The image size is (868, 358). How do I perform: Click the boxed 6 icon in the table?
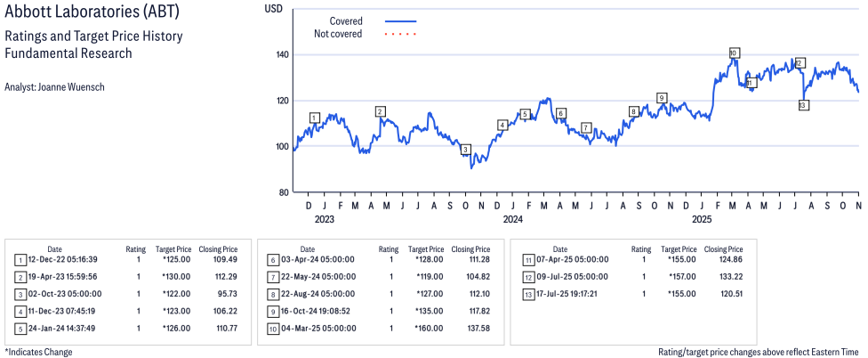coord(273,260)
